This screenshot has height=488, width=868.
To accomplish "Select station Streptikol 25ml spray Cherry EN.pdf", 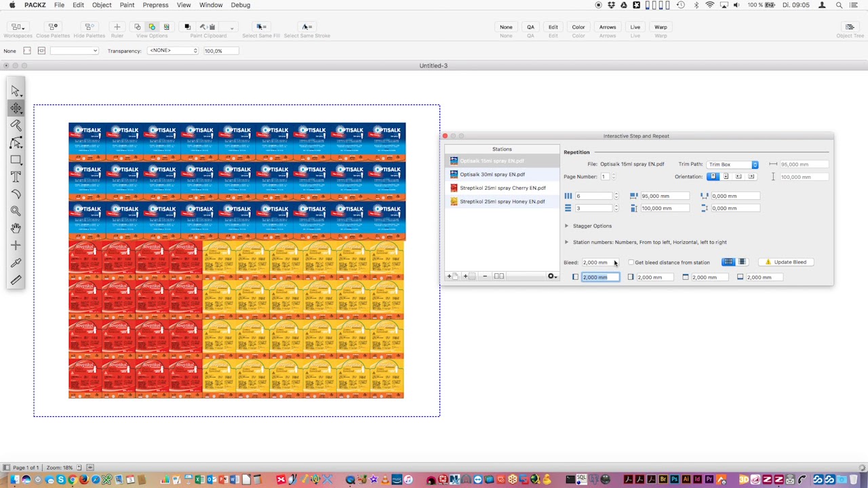I will click(502, 188).
